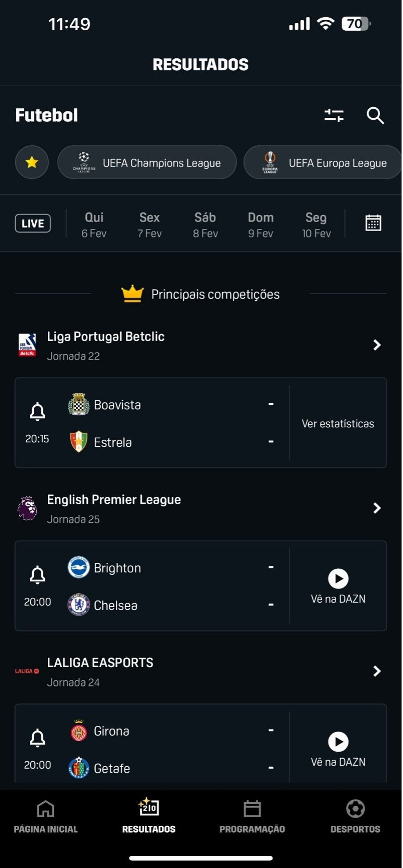Toggle notification bell for Brighton vs Chelsea
This screenshot has height=868, width=403.
click(x=37, y=575)
